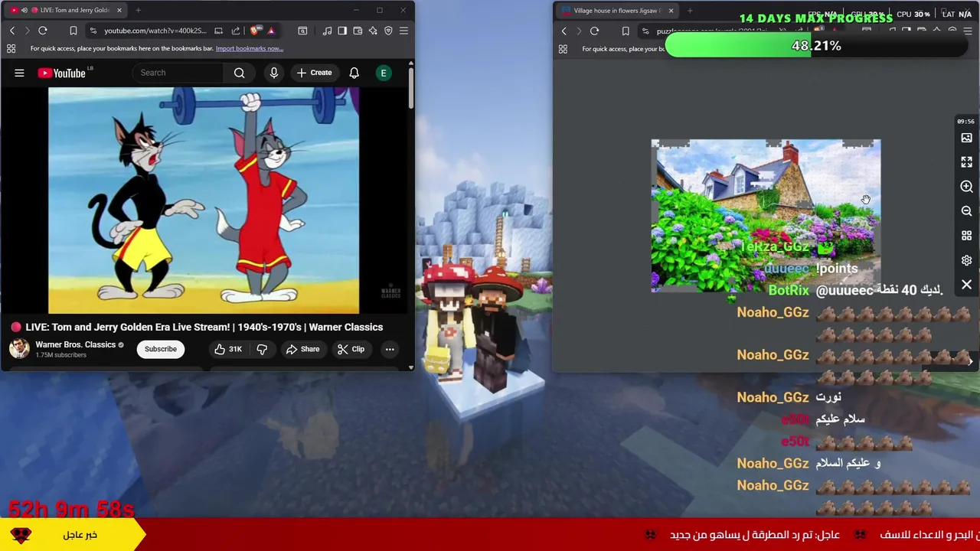Click the grid arrange pieces icon

(966, 236)
